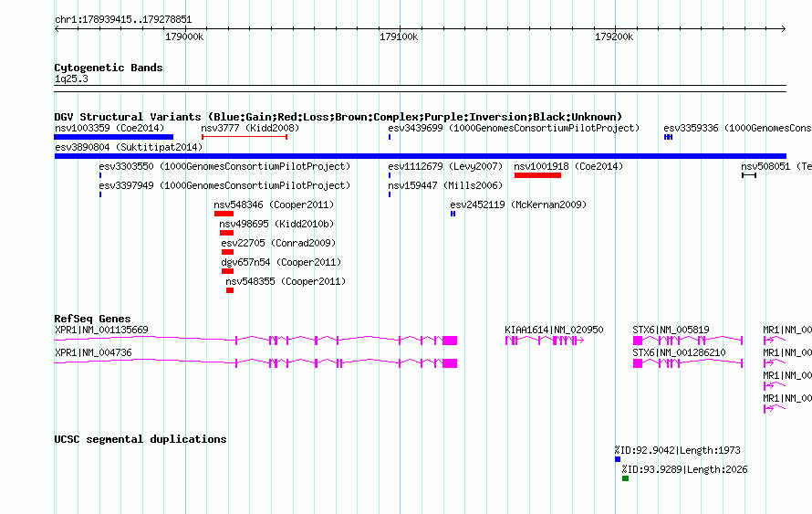Image resolution: width=812 pixels, height=514 pixels.
Task: Click the esv3397949 variant label
Action: coord(224,185)
